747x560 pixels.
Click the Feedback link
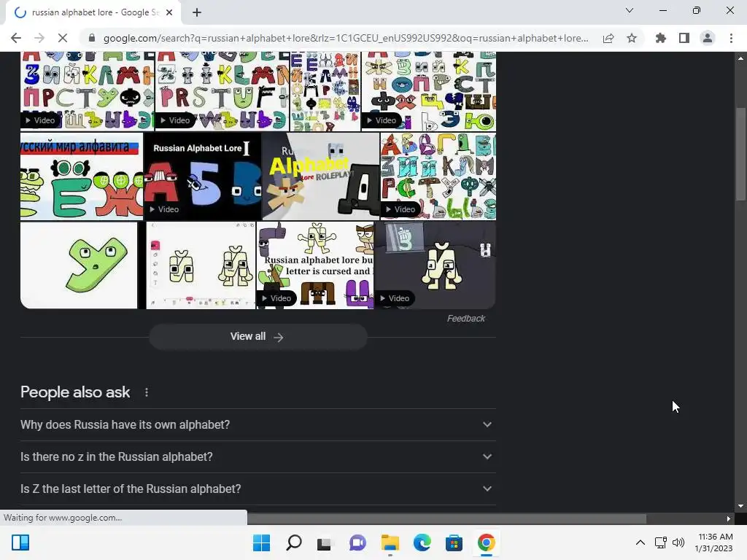point(466,319)
